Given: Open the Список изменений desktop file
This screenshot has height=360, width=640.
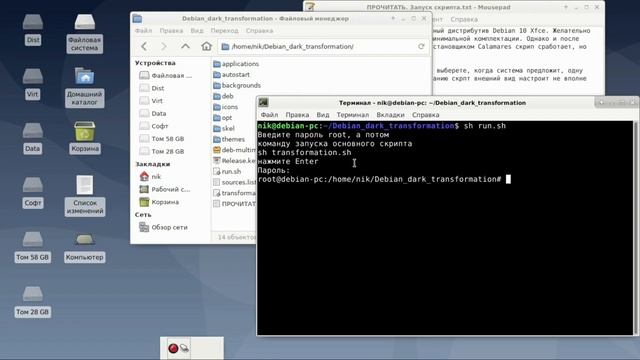Looking at the screenshot, I should point(84,196).
